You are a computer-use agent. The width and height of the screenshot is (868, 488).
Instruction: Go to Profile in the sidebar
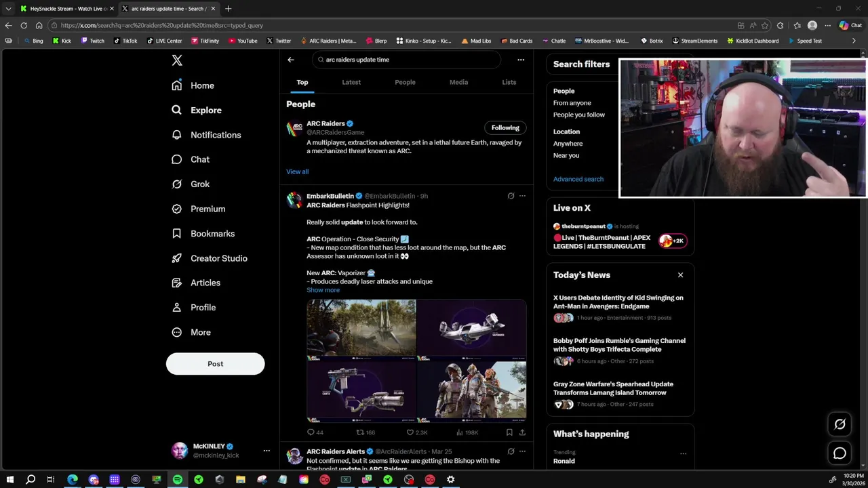point(194,307)
